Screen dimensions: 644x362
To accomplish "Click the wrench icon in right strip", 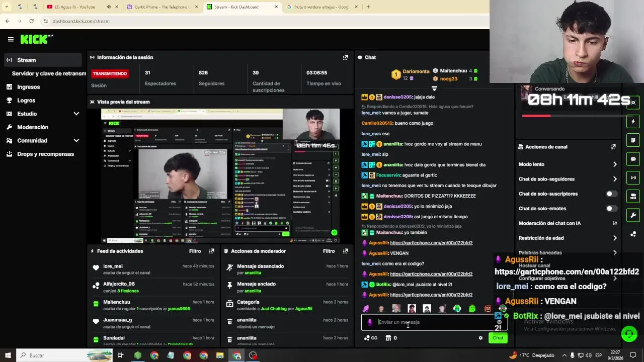I will coord(633,215).
